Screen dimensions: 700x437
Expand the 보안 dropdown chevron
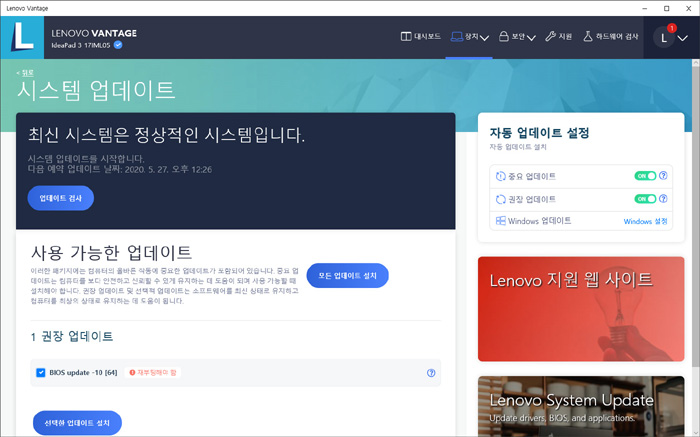[531, 38]
